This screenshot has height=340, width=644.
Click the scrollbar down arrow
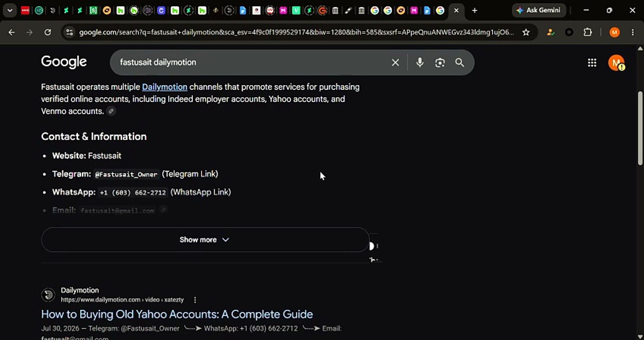tap(640, 337)
